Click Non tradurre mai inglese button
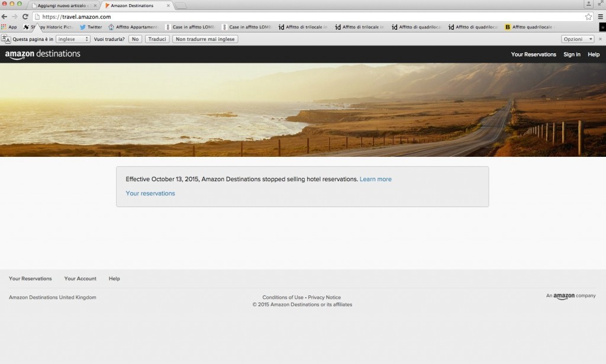Screen dimensions: 606x364 click(x=204, y=39)
